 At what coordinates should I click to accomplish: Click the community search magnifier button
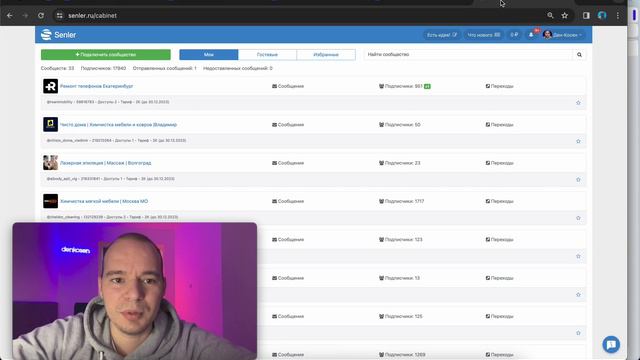pyautogui.click(x=579, y=54)
